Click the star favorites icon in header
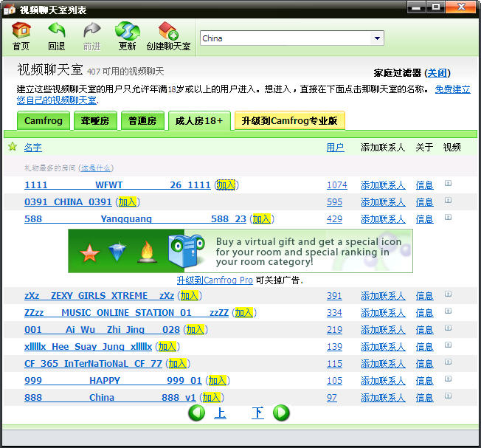481x448 pixels. pos(13,147)
